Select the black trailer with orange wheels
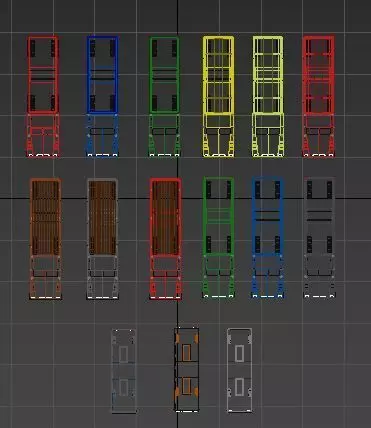371x428 pixels. click(x=187, y=370)
